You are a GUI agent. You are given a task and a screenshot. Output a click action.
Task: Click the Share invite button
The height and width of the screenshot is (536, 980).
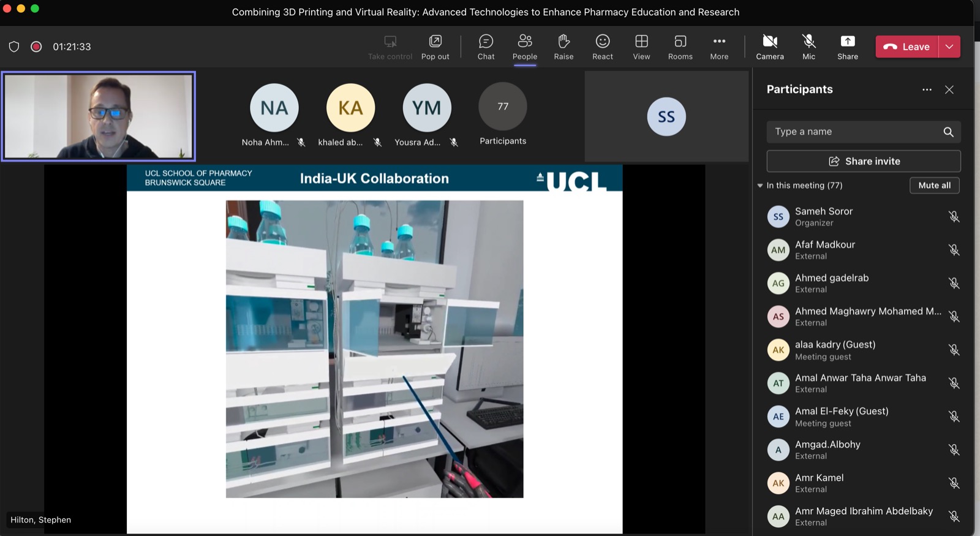click(x=863, y=161)
